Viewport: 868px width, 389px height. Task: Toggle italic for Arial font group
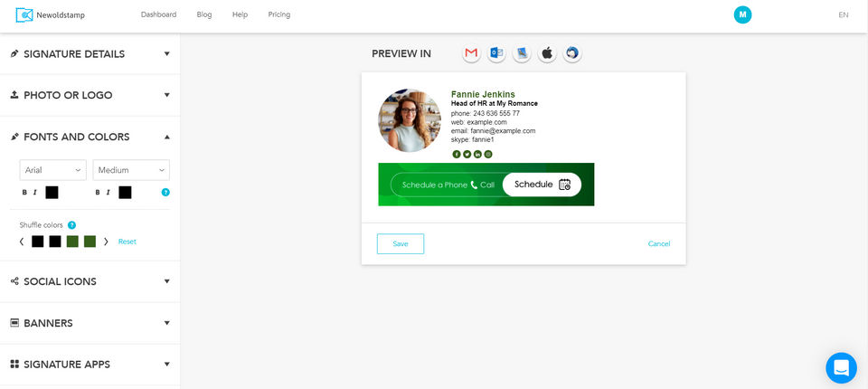pos(35,193)
